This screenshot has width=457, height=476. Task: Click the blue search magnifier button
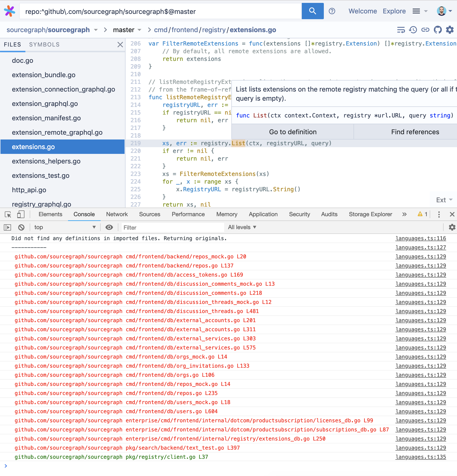(312, 11)
